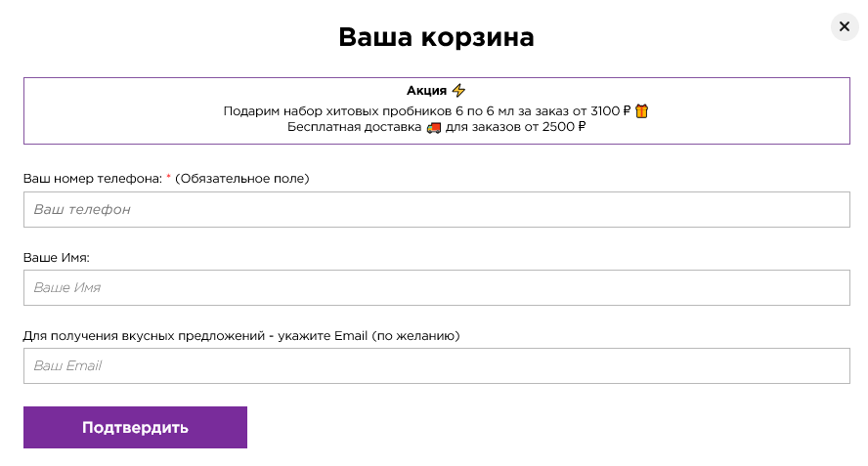Close the cart dialog with the X button
The width and height of the screenshot is (868, 466).
(x=845, y=26)
